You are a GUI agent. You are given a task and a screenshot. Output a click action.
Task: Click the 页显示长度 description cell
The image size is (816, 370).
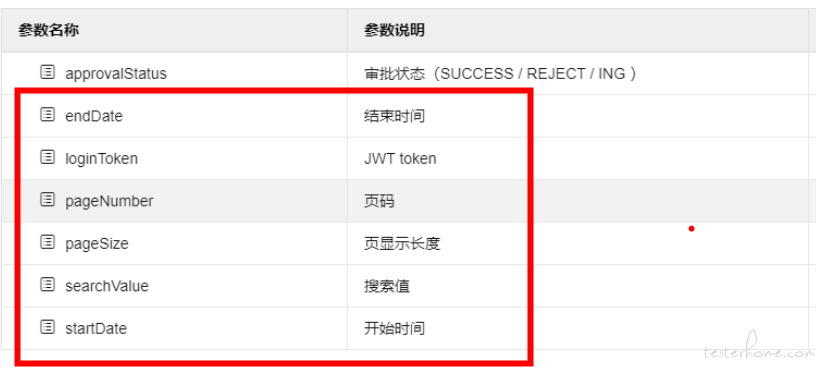tap(578, 244)
